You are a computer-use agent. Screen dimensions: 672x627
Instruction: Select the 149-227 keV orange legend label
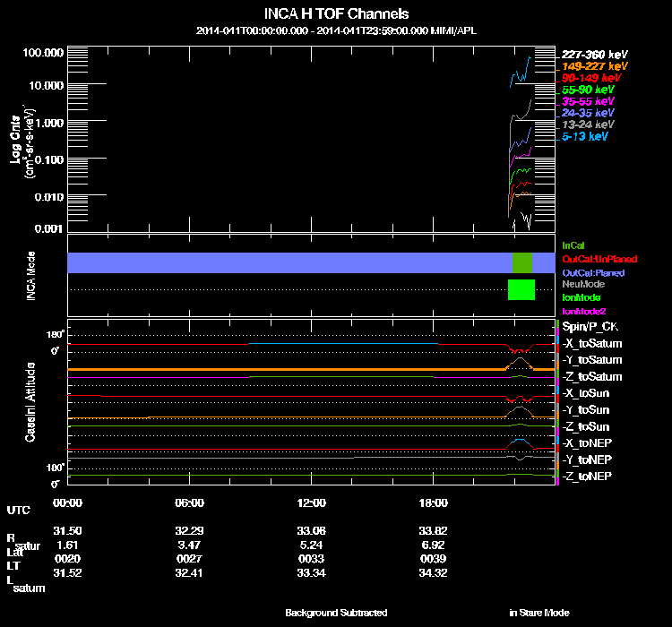pos(593,66)
